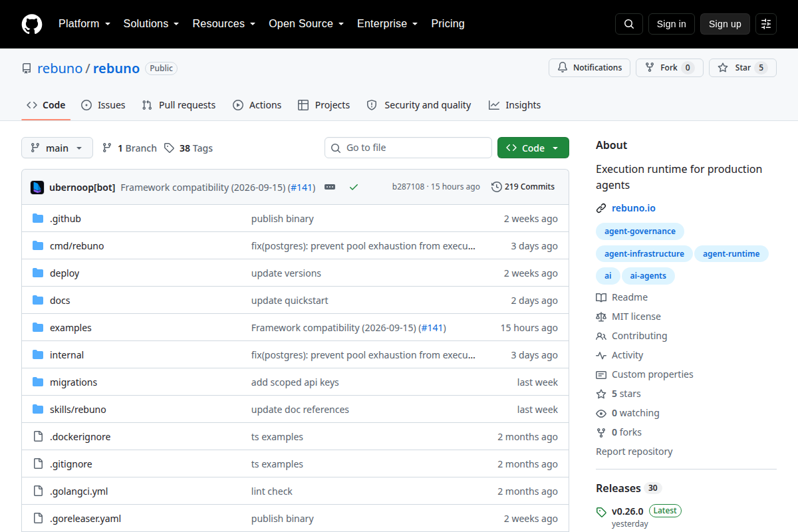Image resolution: width=798 pixels, height=532 pixels.
Task: Click the deploy folder icon
Action: [x=38, y=273]
